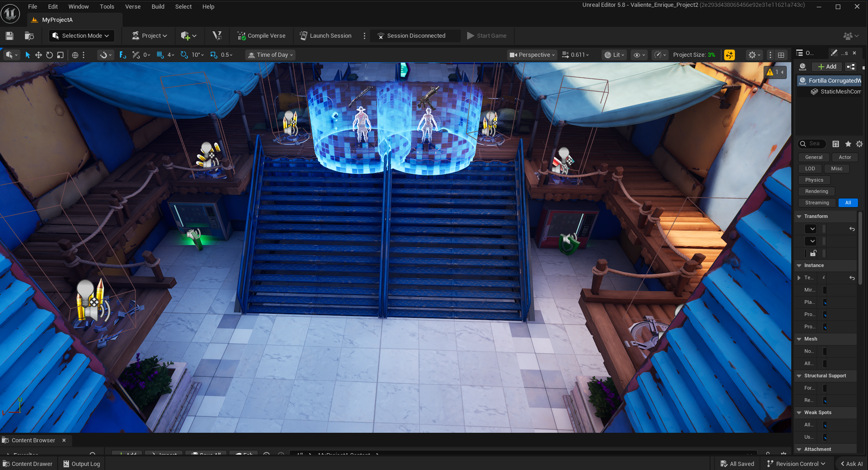This screenshot has width=868, height=470.
Task: Collapse the Instance section
Action: click(799, 266)
